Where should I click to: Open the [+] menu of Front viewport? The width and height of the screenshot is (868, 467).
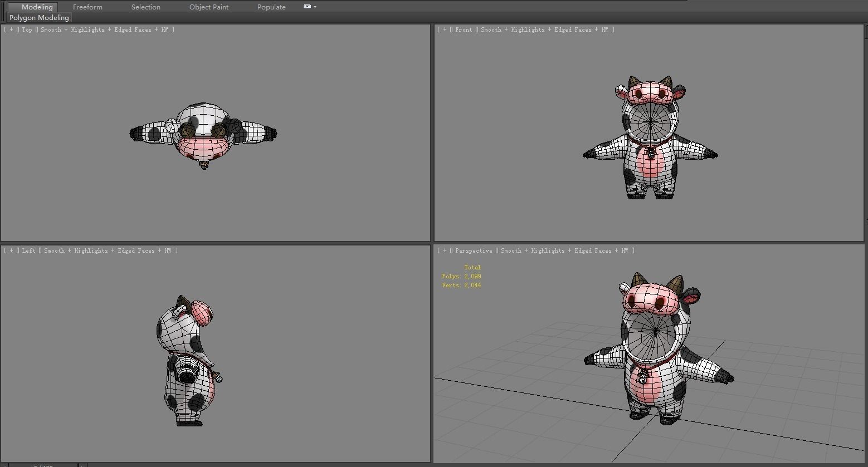point(445,30)
